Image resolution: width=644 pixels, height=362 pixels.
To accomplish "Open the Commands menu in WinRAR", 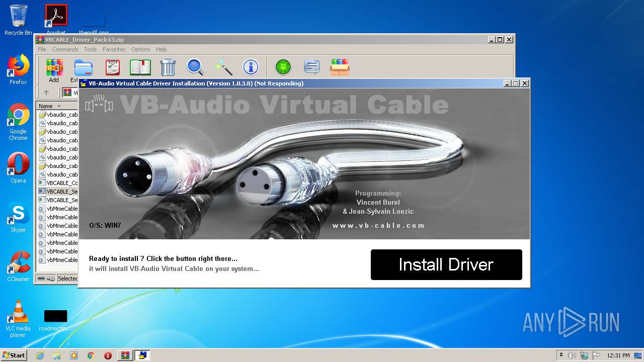I will click(x=65, y=49).
